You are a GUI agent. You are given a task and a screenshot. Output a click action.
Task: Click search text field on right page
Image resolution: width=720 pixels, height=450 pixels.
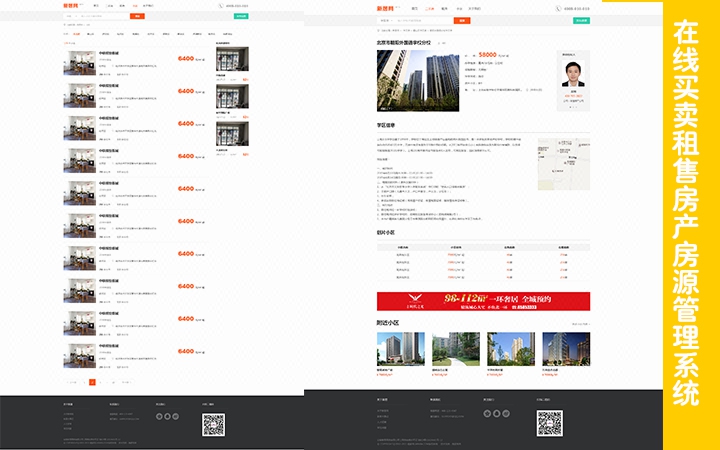(x=424, y=21)
